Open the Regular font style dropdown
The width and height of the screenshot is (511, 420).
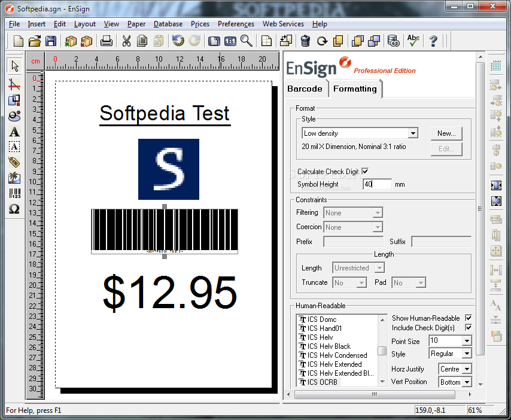coord(467,353)
